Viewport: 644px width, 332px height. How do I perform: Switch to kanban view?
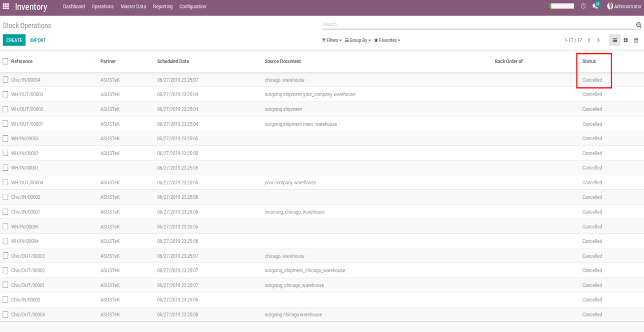[x=625, y=41]
